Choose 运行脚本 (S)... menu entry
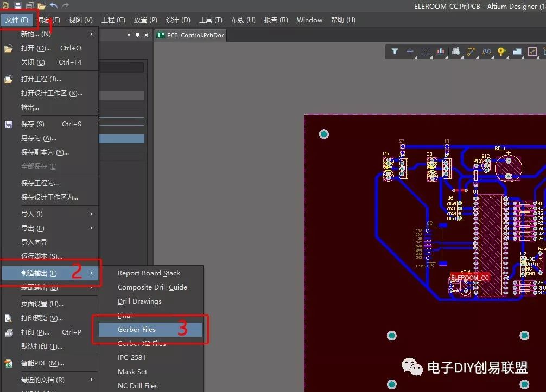The image size is (546, 392). [50, 256]
